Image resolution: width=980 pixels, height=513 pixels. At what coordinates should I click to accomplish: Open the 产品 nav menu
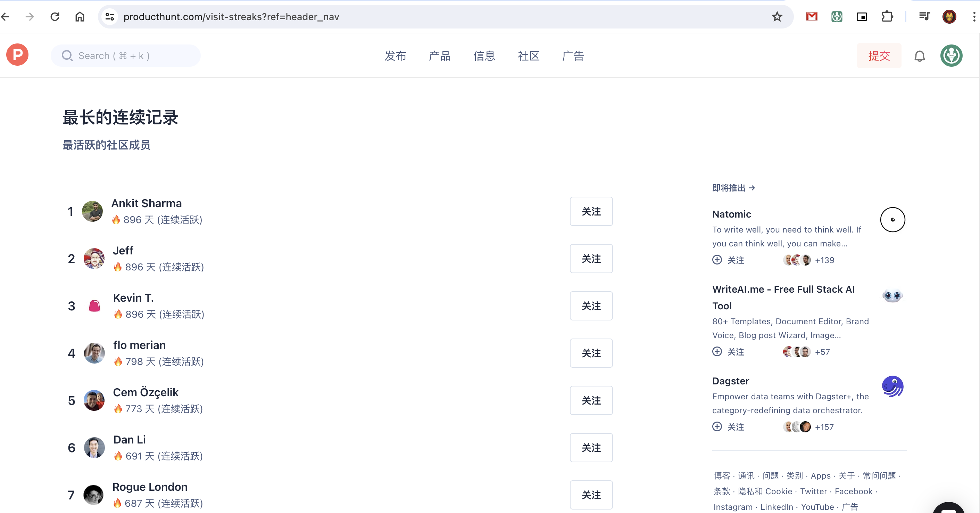440,56
